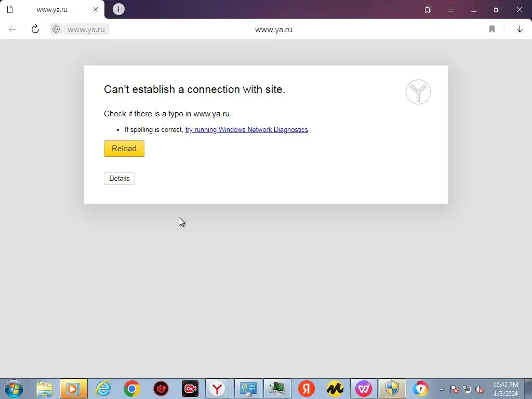Open the colorful keyhole app taskbar icon
The width and height of the screenshot is (532, 399).
421,389
